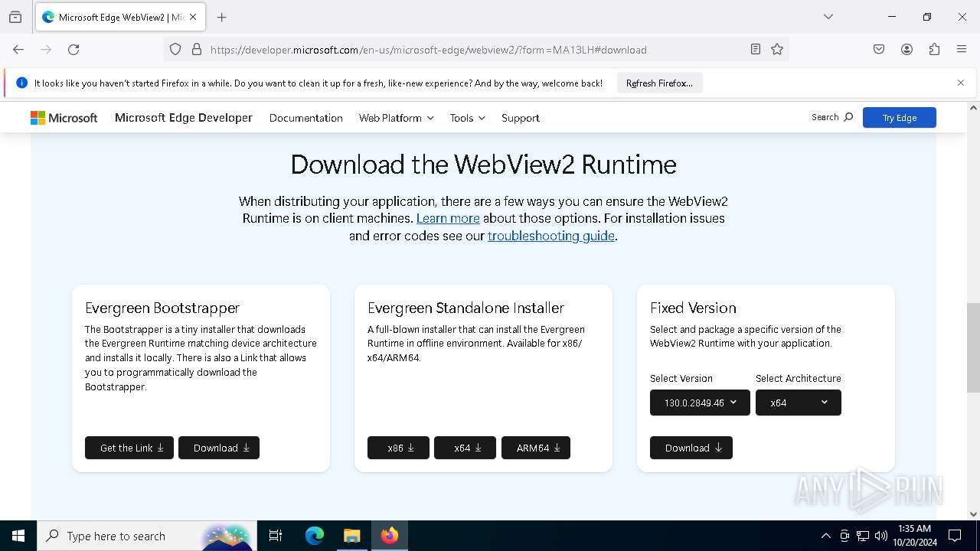This screenshot has width=980, height=551.
Task: Expand the Tools navigation menu
Action: click(468, 118)
